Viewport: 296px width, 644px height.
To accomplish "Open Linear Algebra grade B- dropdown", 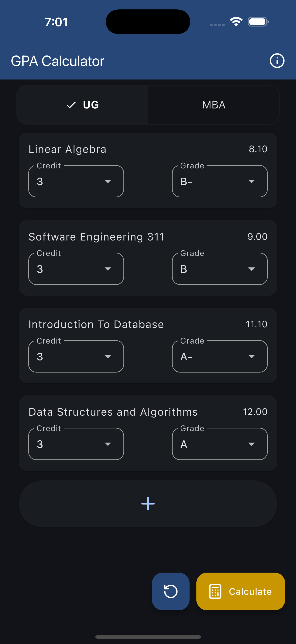I will point(220,181).
